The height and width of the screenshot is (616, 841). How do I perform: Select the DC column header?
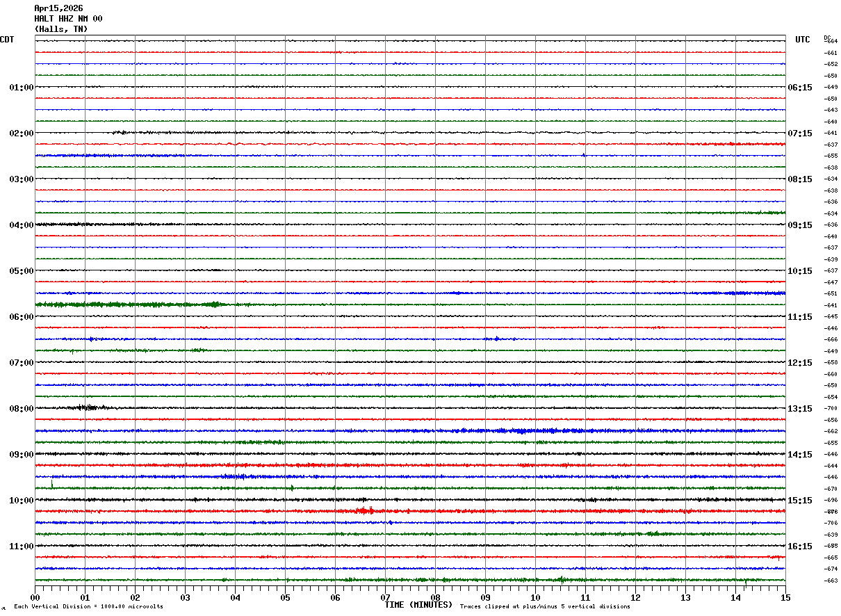coord(827,37)
